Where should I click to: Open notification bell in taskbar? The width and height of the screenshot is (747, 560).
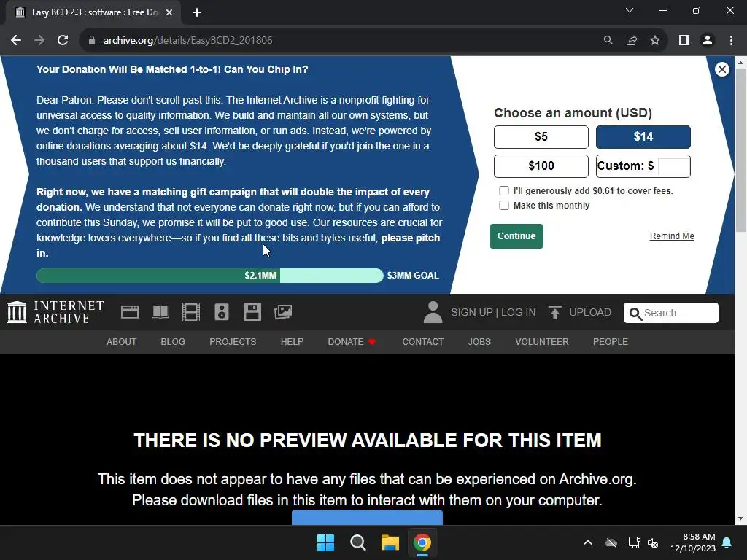point(727,542)
